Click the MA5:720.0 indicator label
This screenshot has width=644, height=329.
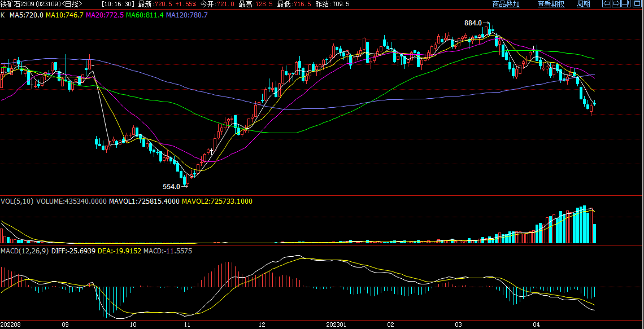click(27, 15)
